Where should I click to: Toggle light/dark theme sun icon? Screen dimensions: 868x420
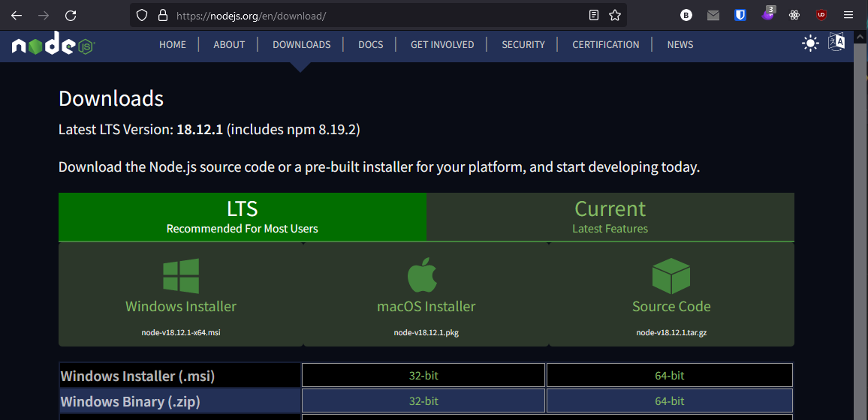pyautogui.click(x=810, y=43)
